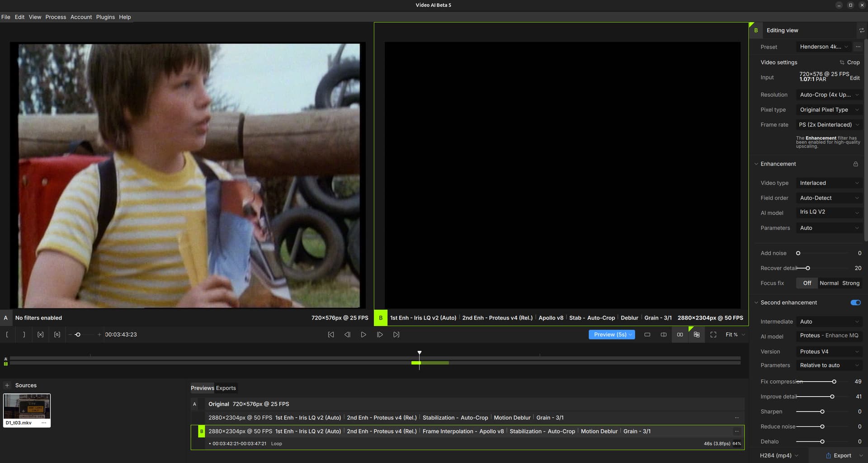Image resolution: width=868 pixels, height=463 pixels.
Task: Step forward one frame
Action: (x=380, y=335)
